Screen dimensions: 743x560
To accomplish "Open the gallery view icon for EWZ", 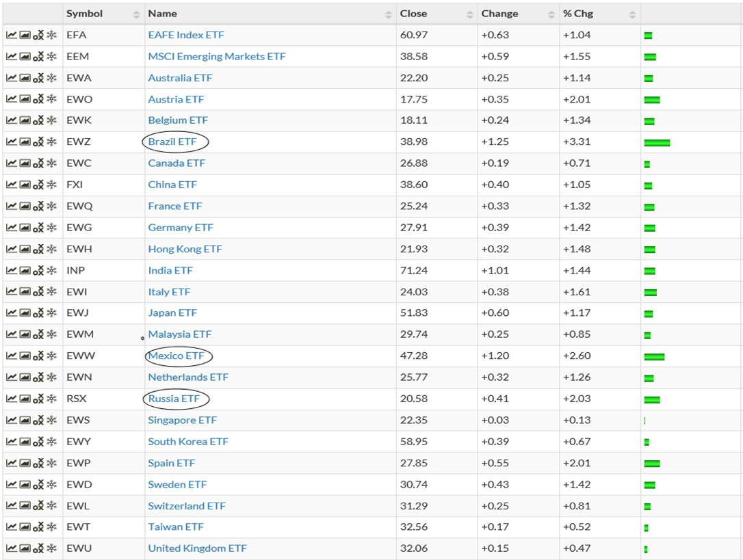I will coord(25,142).
